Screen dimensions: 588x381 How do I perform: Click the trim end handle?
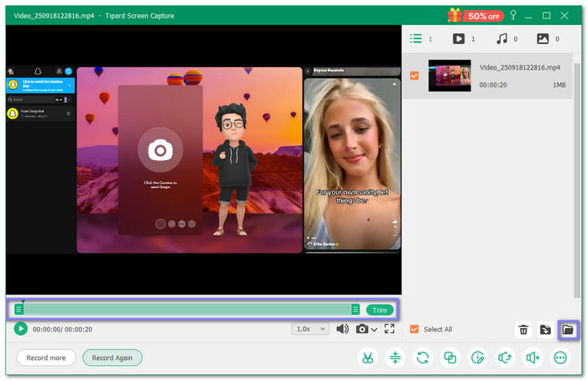click(355, 310)
